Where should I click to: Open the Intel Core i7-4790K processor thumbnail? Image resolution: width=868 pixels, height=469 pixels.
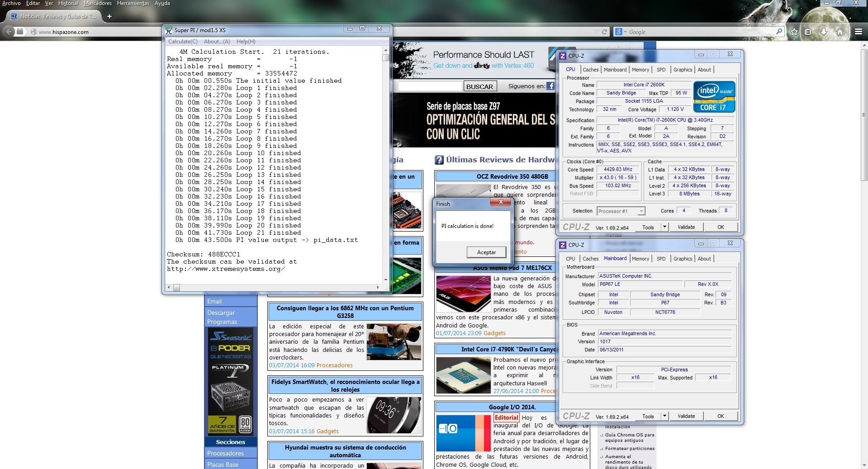pyautogui.click(x=464, y=375)
